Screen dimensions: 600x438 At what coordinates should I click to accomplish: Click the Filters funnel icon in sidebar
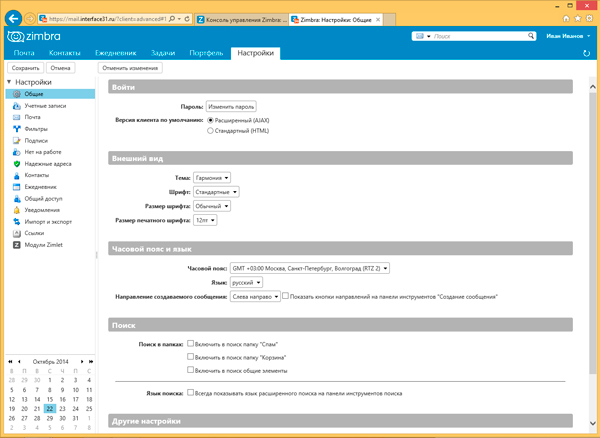[17, 129]
